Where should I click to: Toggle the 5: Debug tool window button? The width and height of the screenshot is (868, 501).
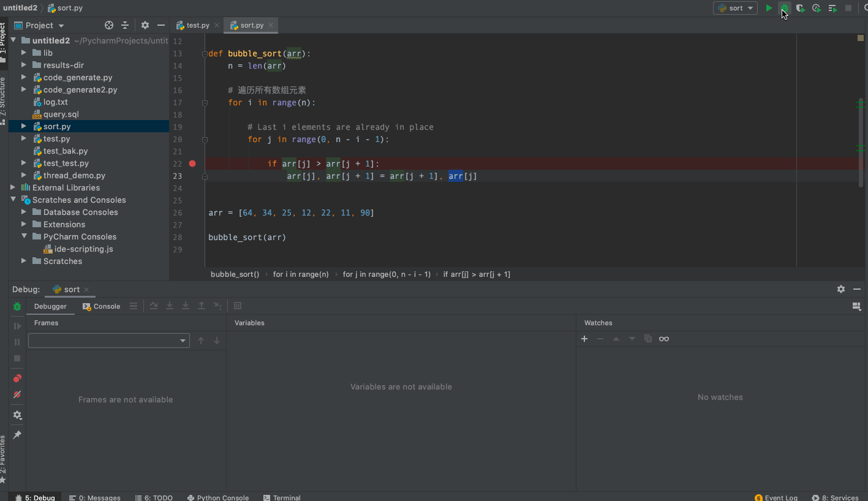[x=35, y=497]
